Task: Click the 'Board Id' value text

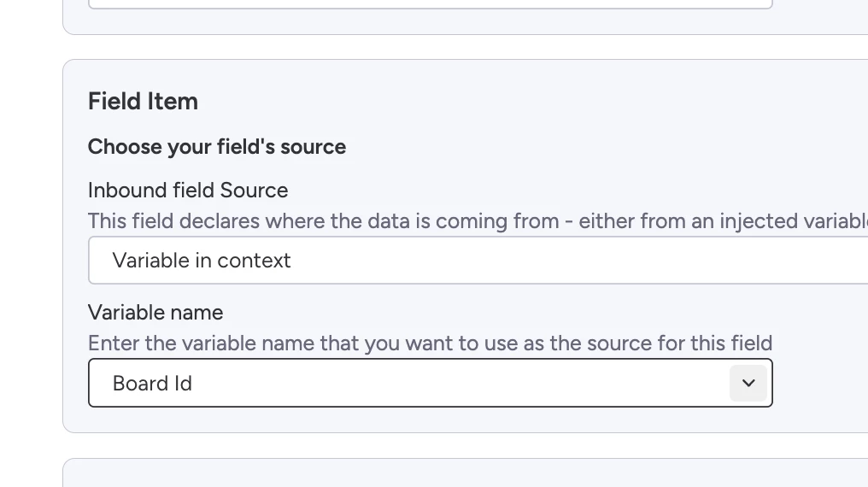Action: (x=152, y=384)
